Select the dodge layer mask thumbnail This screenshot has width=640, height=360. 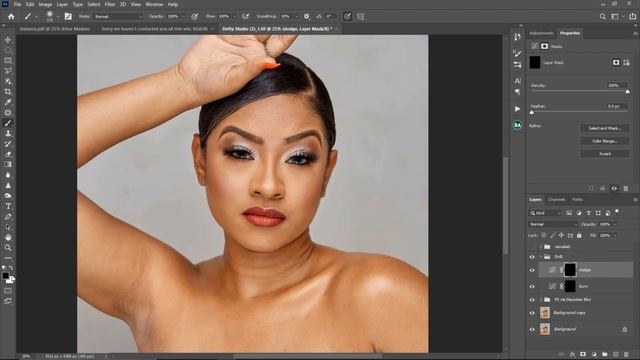pos(570,270)
